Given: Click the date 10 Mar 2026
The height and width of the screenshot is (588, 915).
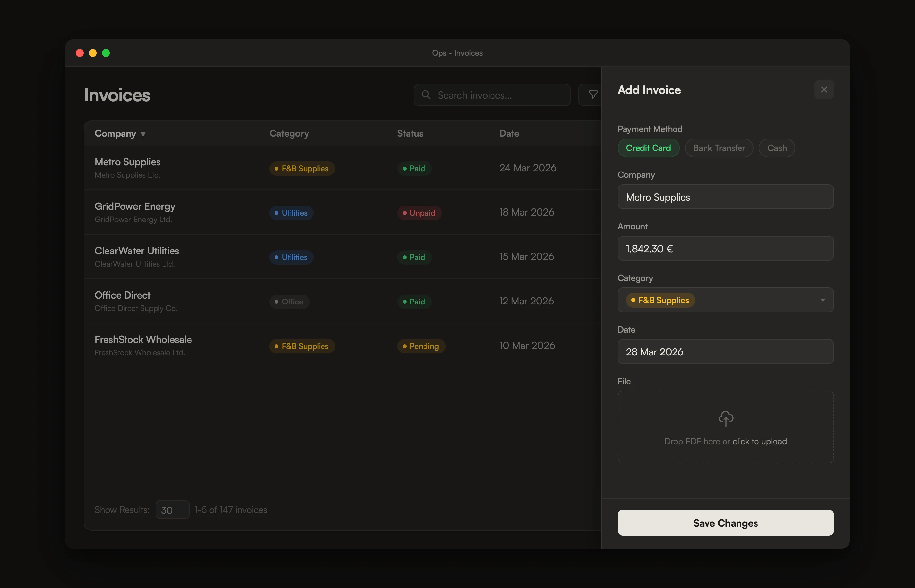Looking at the screenshot, I should tap(527, 346).
